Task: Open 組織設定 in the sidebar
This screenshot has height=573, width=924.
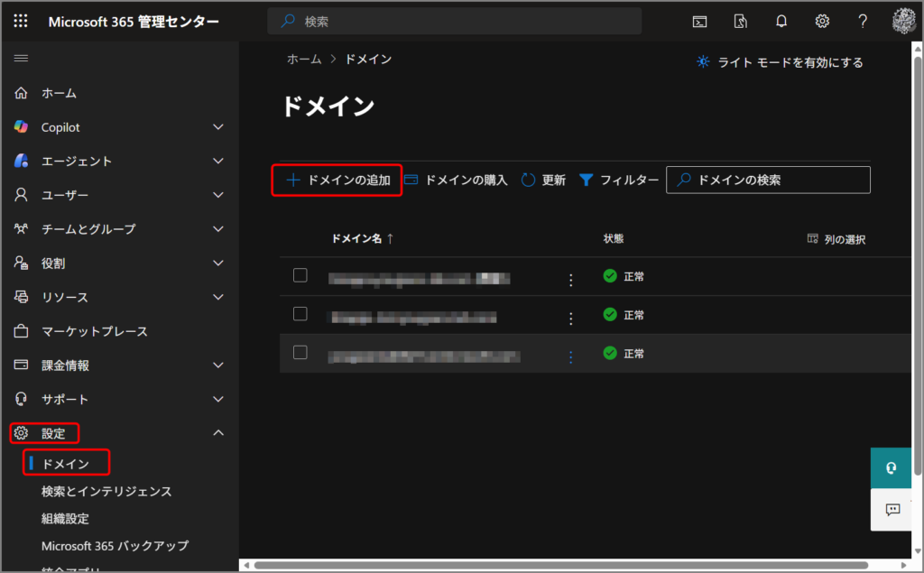Action: (x=65, y=519)
